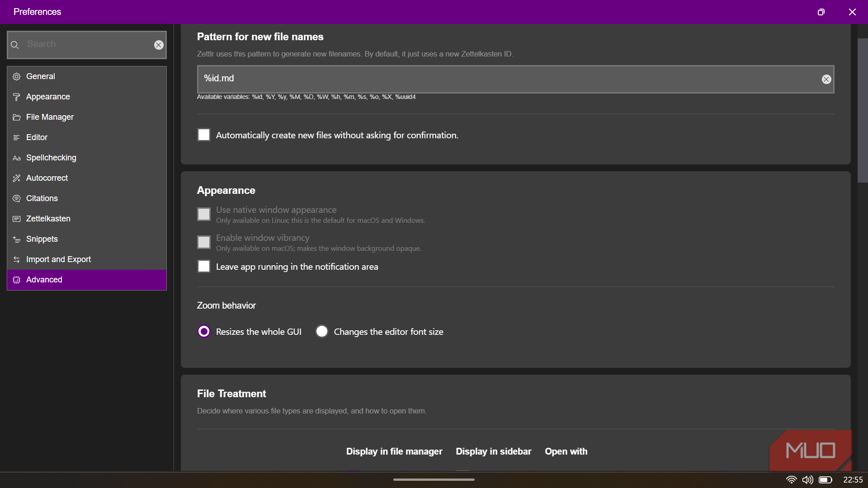Click the Autocorrect magic wand icon
The height and width of the screenshot is (488, 868).
point(17,178)
